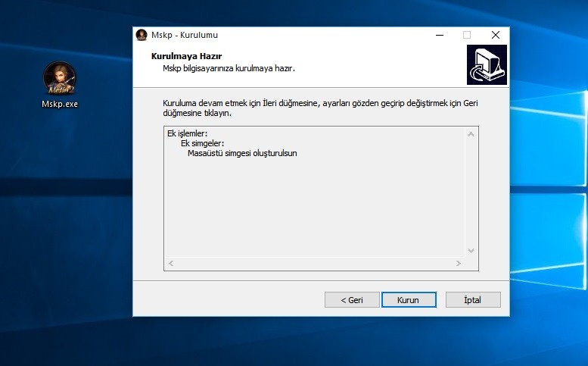Click the 'Kurulmaya Hazır' heading

coord(186,56)
